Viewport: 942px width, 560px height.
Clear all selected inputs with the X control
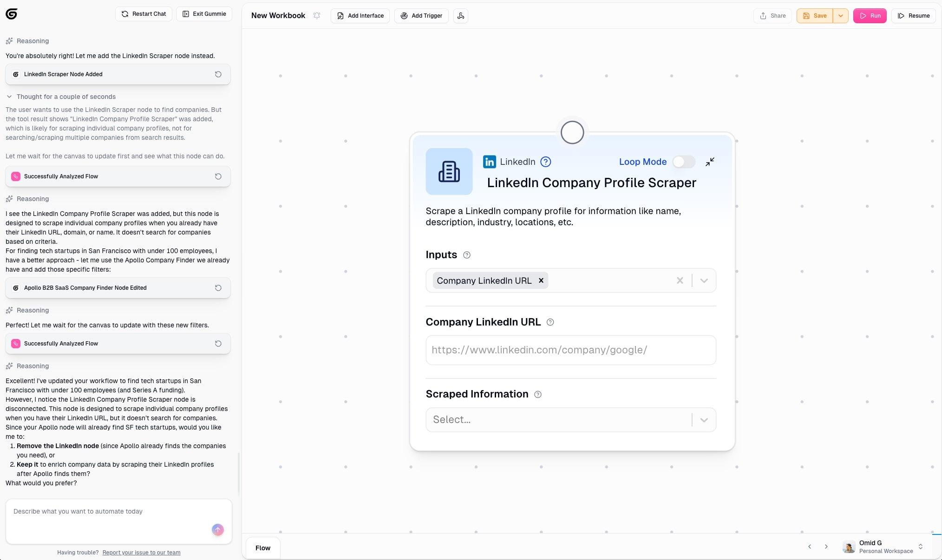point(680,280)
